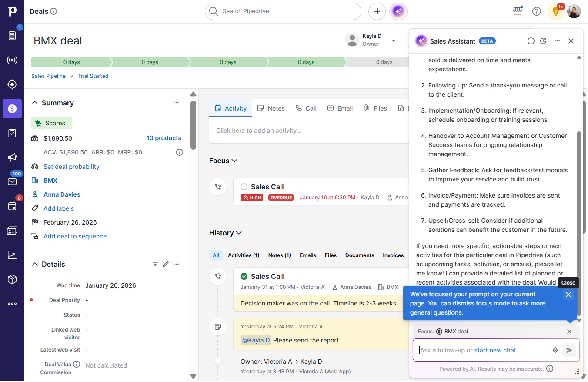Open Sales Assistant more options menu
Image resolution: width=588 pixels, height=382 pixels.
557,41
